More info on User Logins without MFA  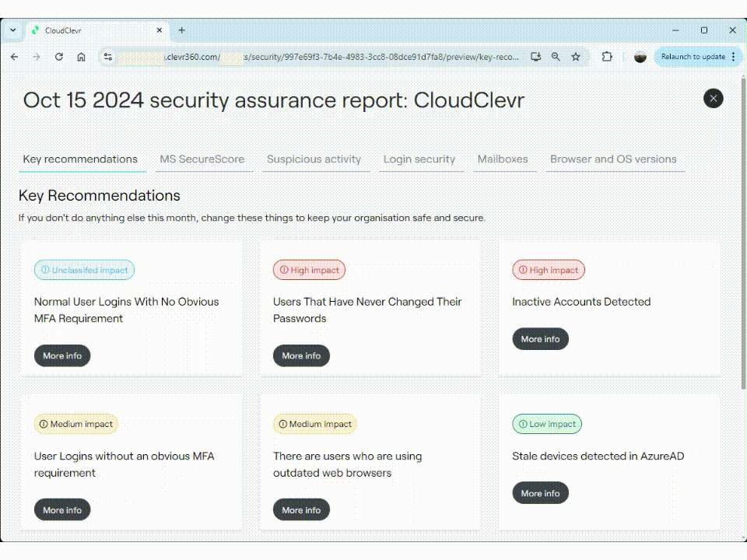(62, 510)
